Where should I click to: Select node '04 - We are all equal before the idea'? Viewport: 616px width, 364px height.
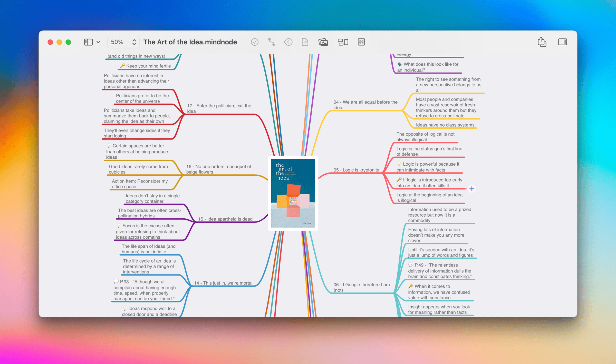[x=365, y=105]
